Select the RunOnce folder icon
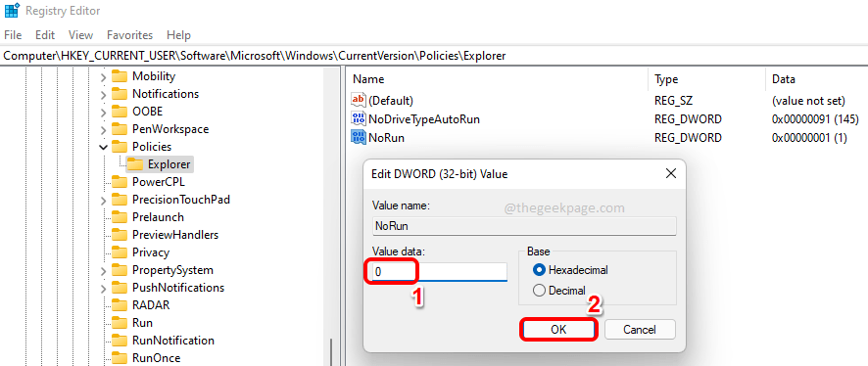Image resolution: width=868 pixels, height=366 pixels. point(119,358)
